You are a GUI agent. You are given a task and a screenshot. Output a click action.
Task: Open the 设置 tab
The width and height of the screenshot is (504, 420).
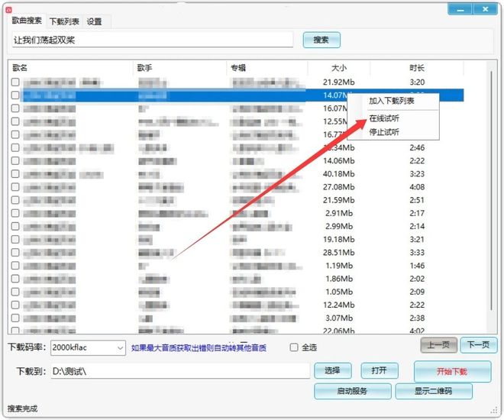[x=94, y=21]
